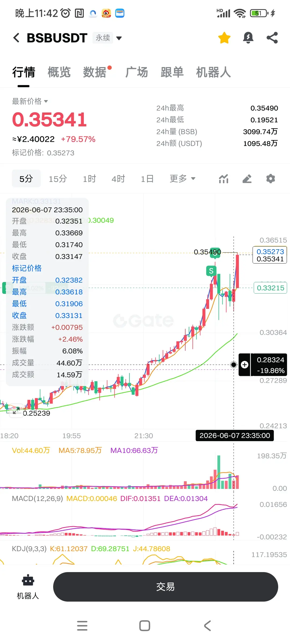Tap the 24h额 (USDT) value 1095.48万

[260, 144]
